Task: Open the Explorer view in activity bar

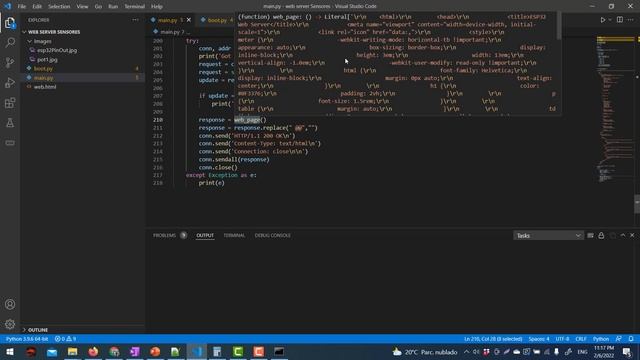Action: (x=10, y=23)
